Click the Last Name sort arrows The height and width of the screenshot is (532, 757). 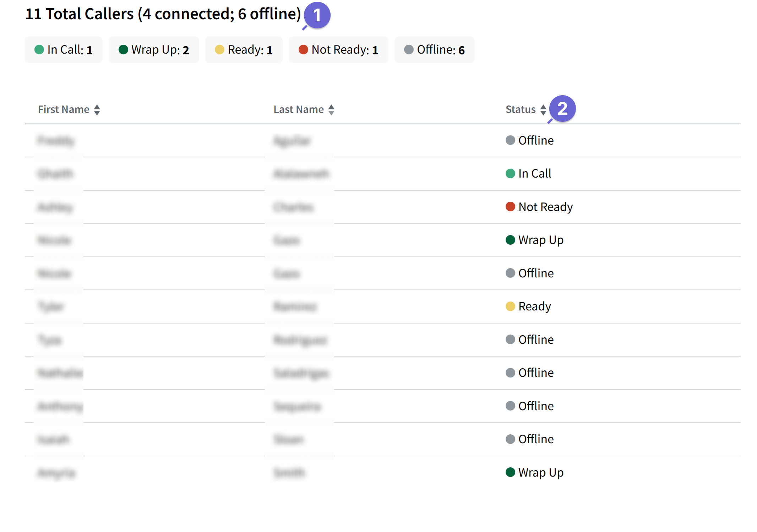click(x=331, y=110)
